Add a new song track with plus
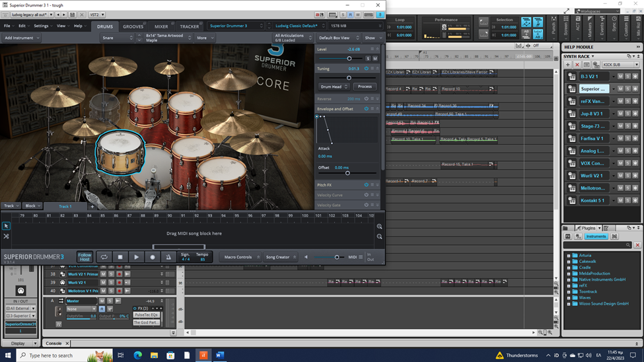This screenshot has width=644, height=362. click(x=92, y=206)
